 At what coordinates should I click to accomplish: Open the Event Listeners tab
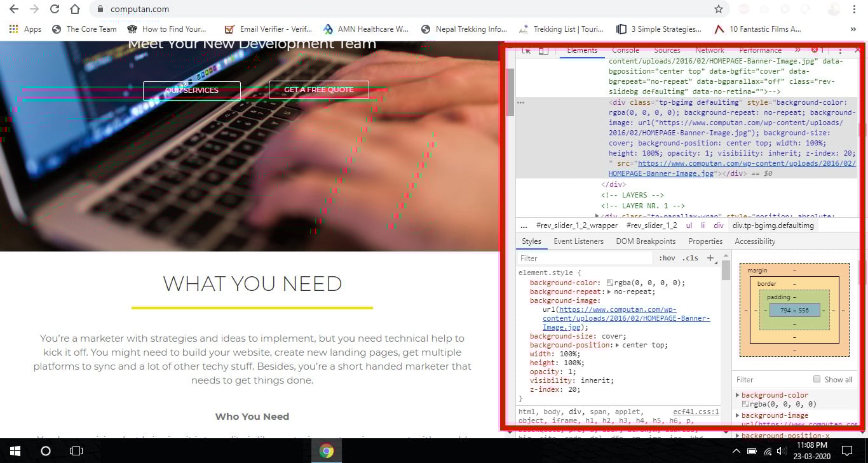tap(578, 241)
